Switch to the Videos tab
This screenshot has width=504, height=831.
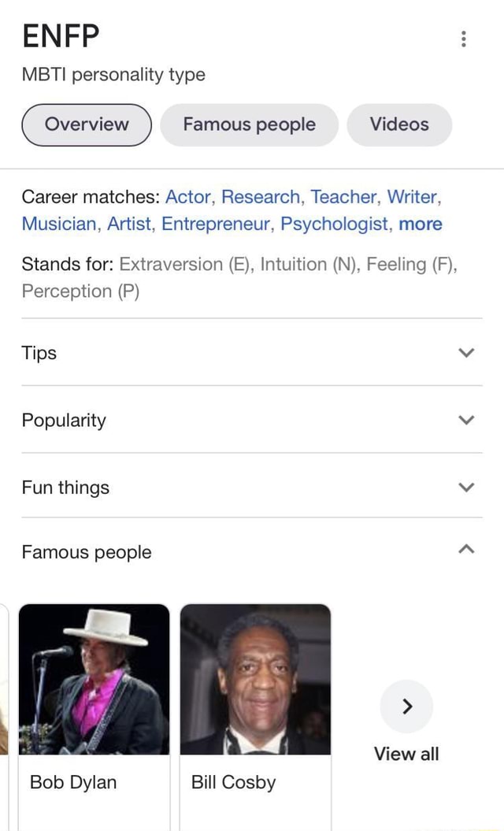point(398,124)
